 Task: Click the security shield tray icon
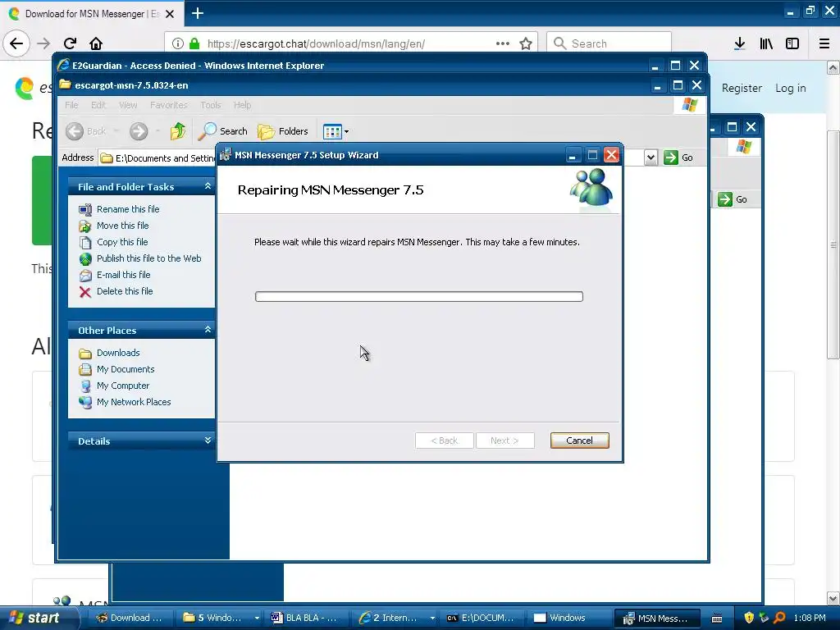click(x=749, y=618)
